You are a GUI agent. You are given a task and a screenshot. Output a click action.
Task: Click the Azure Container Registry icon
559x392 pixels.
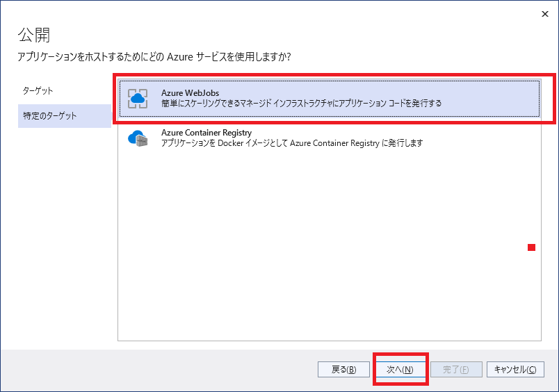(138, 138)
